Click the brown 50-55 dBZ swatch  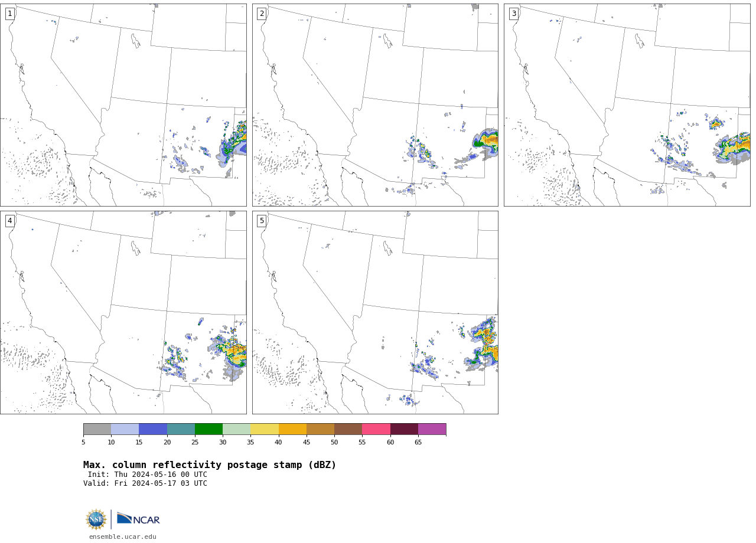(x=348, y=429)
